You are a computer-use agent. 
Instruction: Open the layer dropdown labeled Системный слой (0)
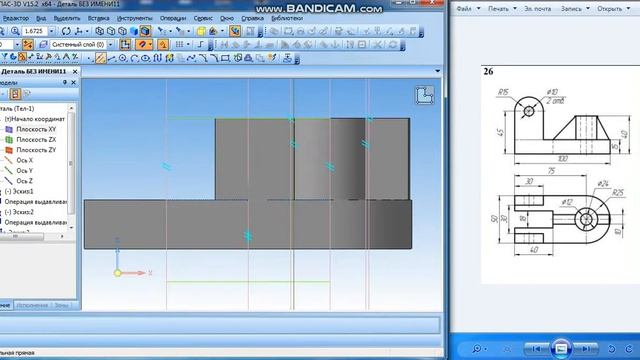click(111, 44)
